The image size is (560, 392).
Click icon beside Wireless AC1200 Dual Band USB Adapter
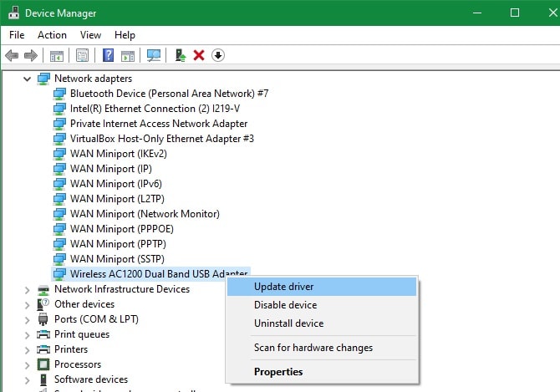coord(59,274)
